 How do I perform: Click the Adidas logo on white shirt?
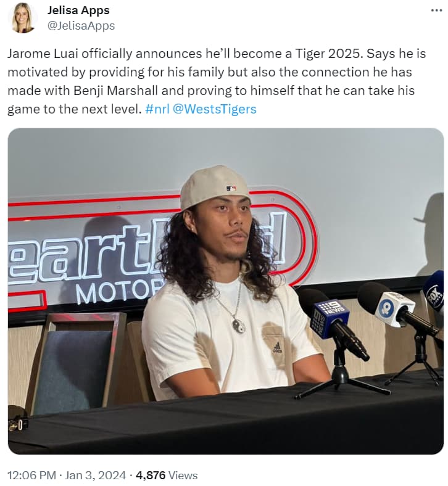click(x=277, y=347)
